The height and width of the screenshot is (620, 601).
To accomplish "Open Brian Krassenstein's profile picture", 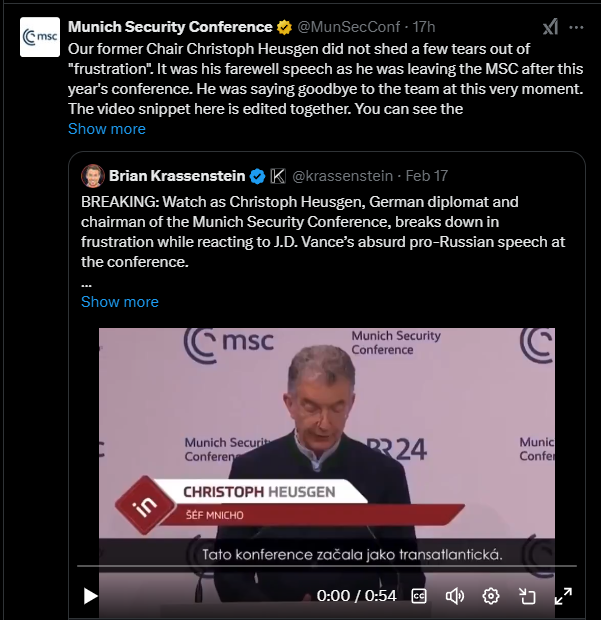I will point(93,176).
